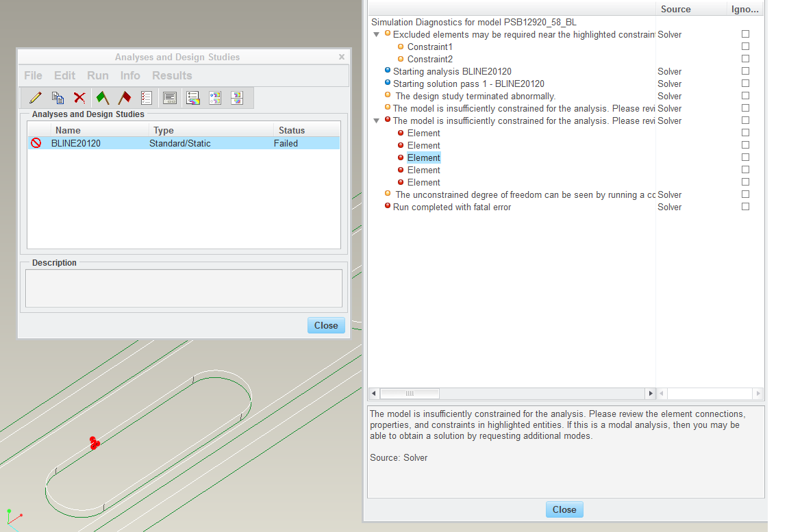Select 'Starting solution pass 1 - BLINE20120' message

coord(468,84)
